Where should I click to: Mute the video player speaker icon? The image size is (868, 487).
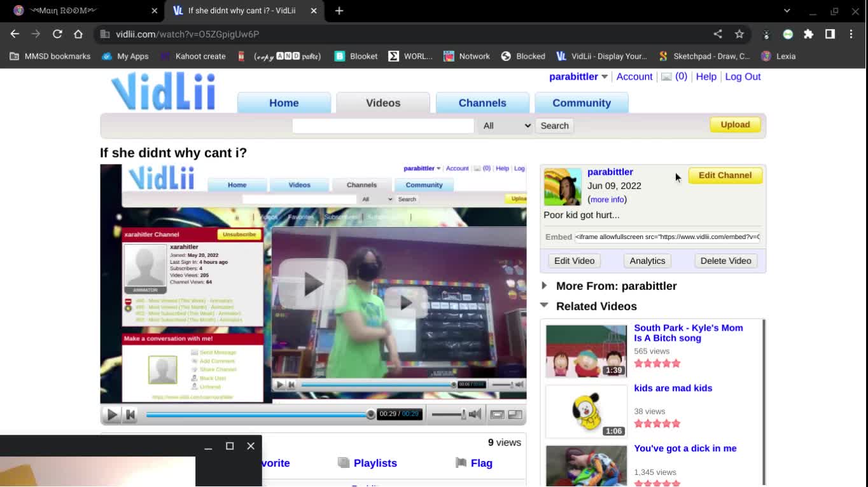point(475,415)
